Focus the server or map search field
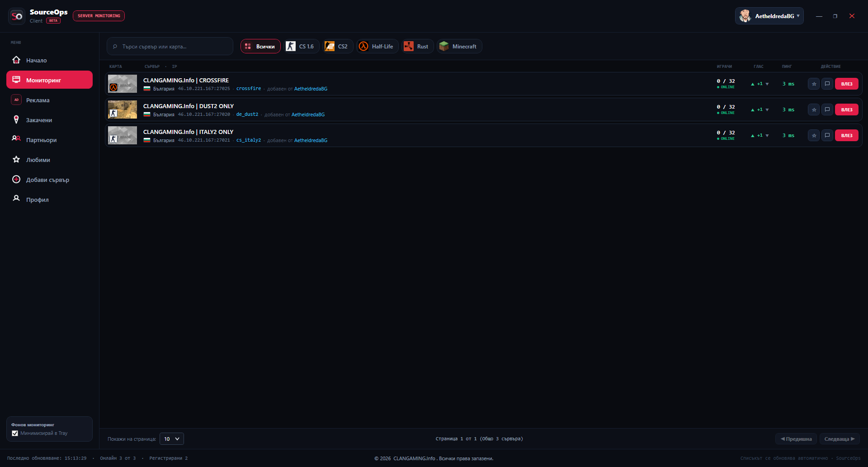868x467 pixels. click(x=170, y=46)
